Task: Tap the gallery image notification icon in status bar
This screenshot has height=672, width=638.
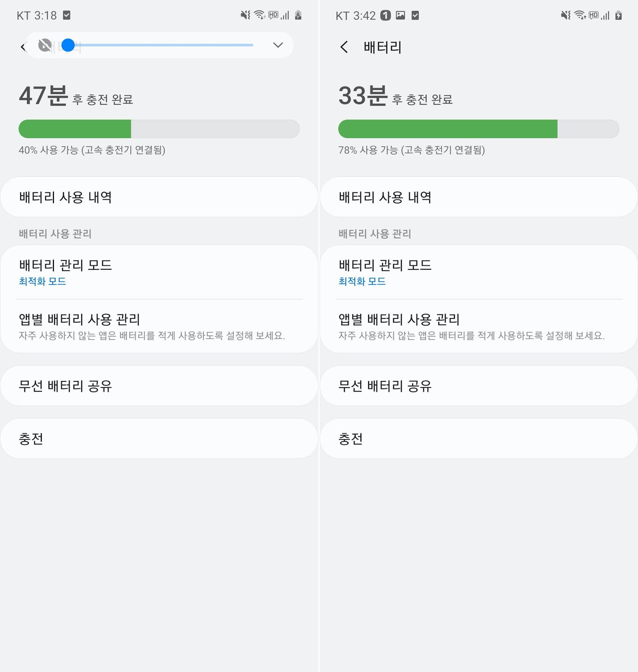Action: [x=401, y=16]
